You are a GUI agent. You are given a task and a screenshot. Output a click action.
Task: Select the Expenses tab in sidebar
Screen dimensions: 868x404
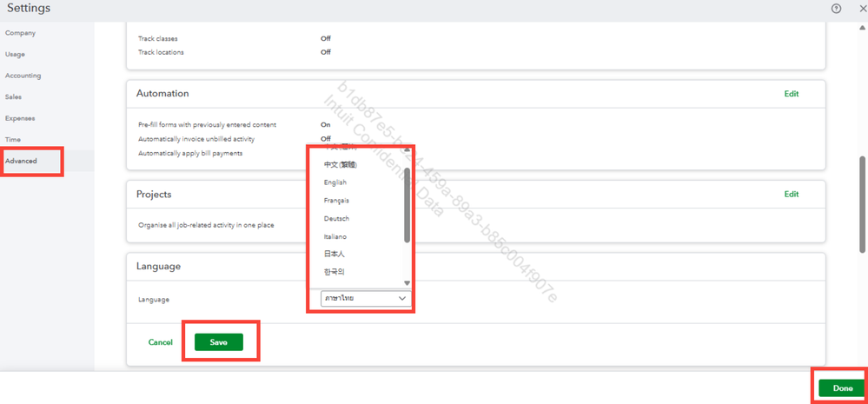click(20, 118)
